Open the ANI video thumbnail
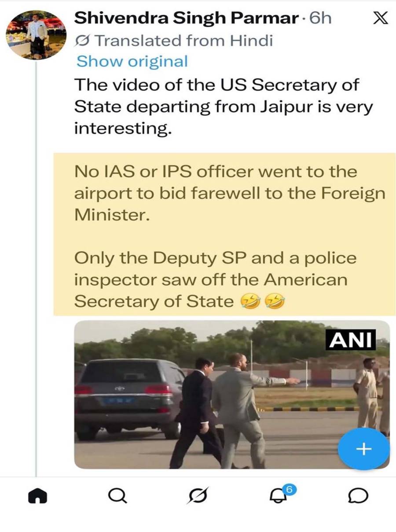This screenshot has width=396, height=532. pos(232,395)
